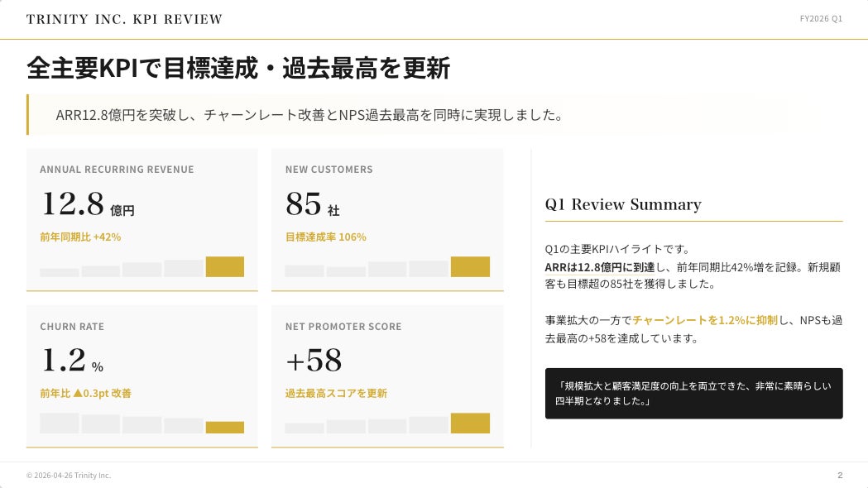This screenshot has width=868, height=488.
Task: Click the page number 2 in the footer
Action: (x=840, y=476)
